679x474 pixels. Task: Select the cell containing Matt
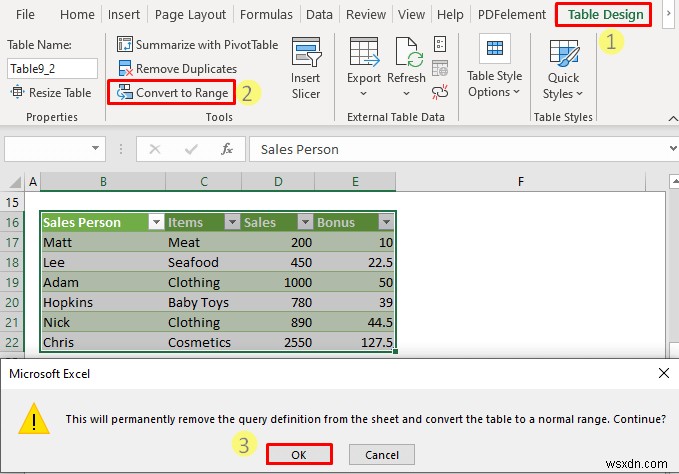coord(102,242)
